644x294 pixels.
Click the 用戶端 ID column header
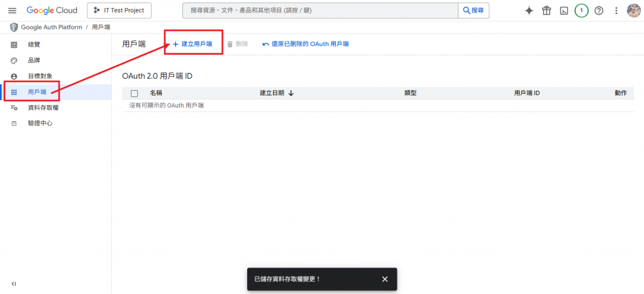(x=527, y=93)
